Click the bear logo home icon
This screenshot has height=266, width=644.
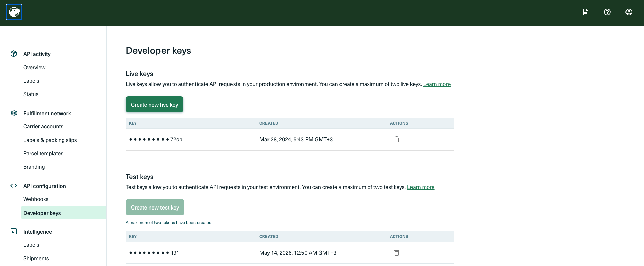click(x=14, y=12)
